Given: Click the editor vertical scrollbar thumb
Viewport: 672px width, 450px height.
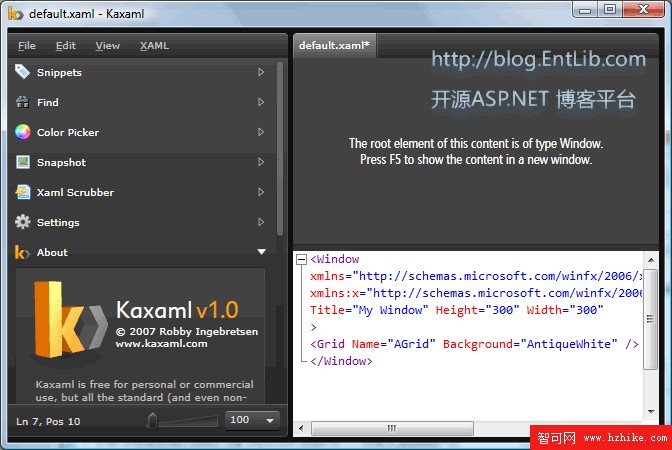Looking at the screenshot, I should [x=651, y=319].
